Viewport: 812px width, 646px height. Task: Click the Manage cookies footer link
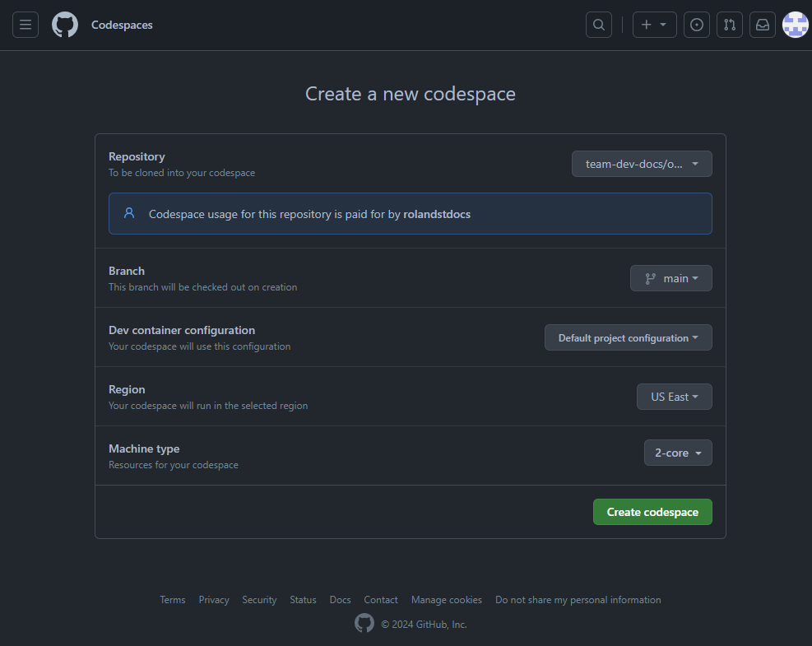pyautogui.click(x=447, y=600)
